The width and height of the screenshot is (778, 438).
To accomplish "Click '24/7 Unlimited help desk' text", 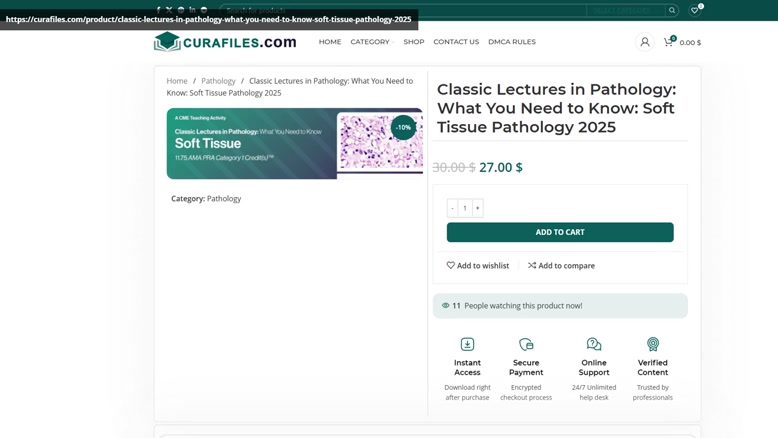I will tap(594, 392).
